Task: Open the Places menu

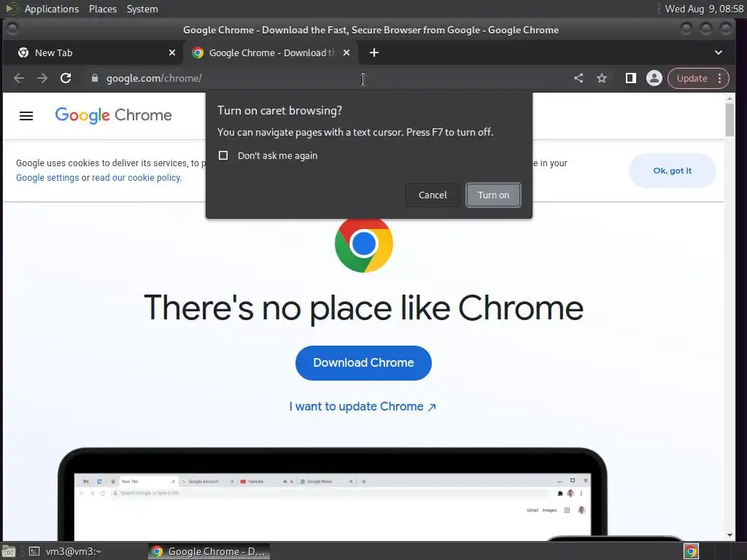Action: [103, 9]
